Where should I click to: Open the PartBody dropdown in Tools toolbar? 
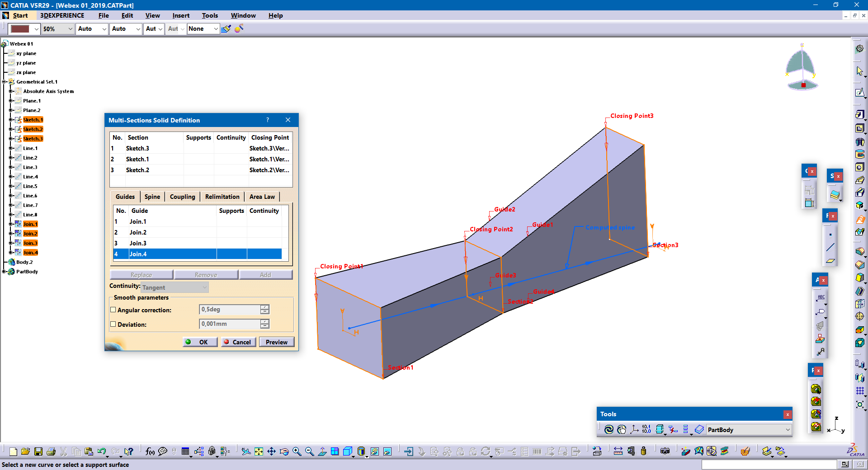point(788,430)
